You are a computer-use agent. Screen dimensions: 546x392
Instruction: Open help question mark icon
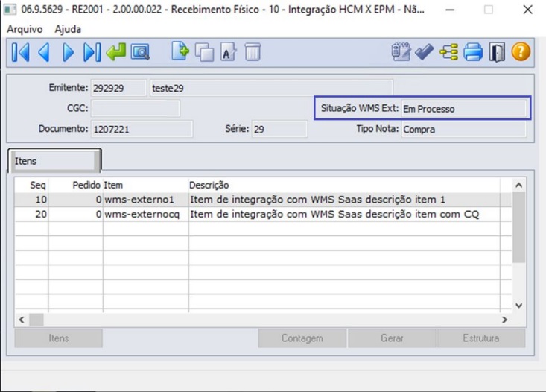[521, 52]
